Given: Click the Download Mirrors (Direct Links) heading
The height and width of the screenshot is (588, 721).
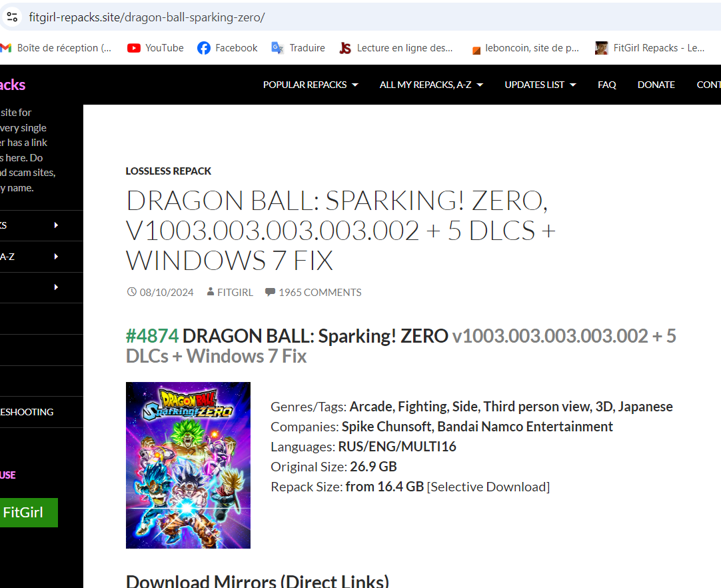Looking at the screenshot, I should [x=257, y=581].
